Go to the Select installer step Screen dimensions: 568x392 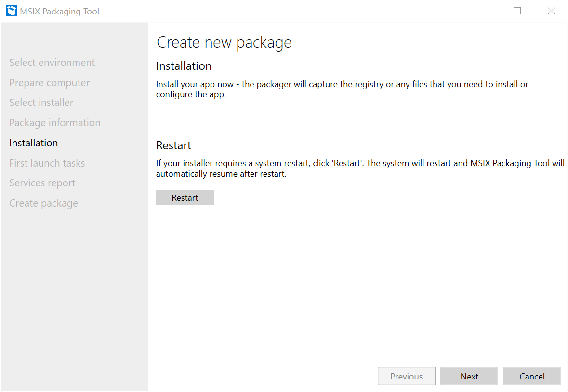click(x=41, y=102)
